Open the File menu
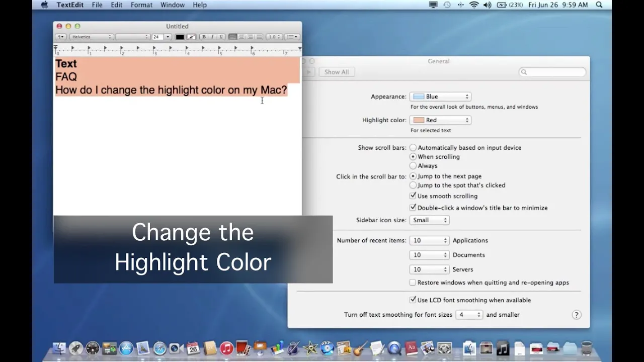 pyautogui.click(x=97, y=5)
